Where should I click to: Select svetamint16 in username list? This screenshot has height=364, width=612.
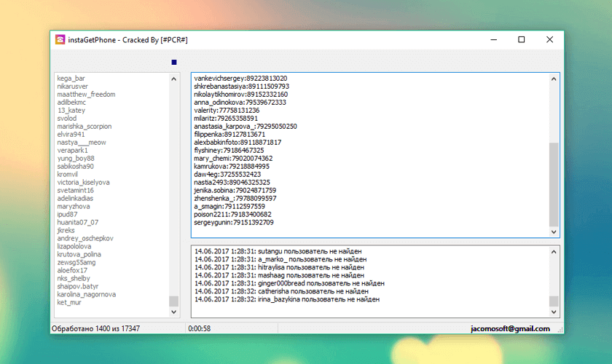[75, 191]
